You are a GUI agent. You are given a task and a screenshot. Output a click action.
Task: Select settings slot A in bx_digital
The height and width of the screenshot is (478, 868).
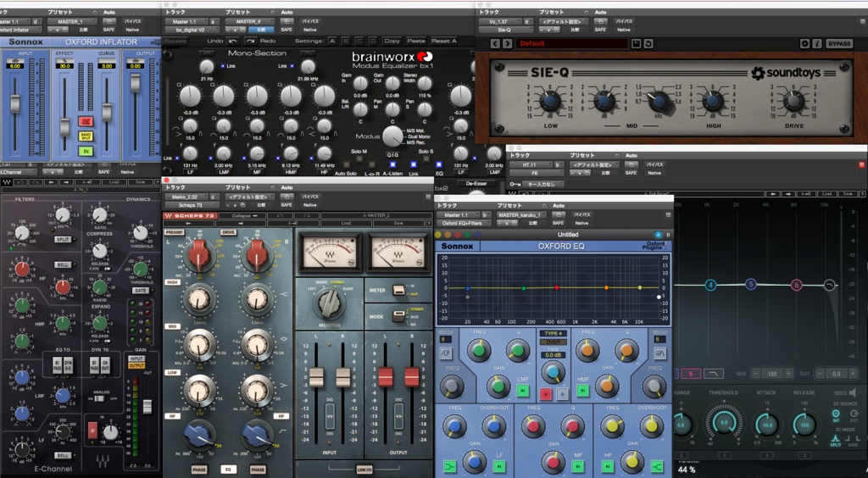click(332, 41)
